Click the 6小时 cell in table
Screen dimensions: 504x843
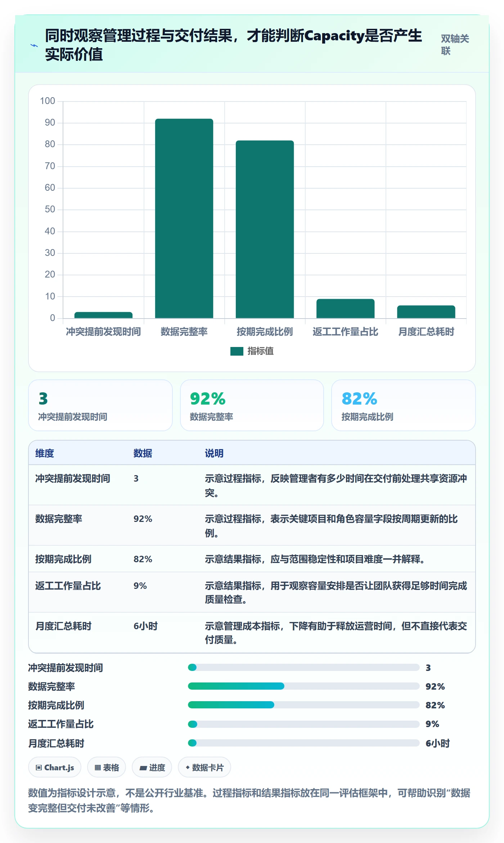pyautogui.click(x=146, y=626)
